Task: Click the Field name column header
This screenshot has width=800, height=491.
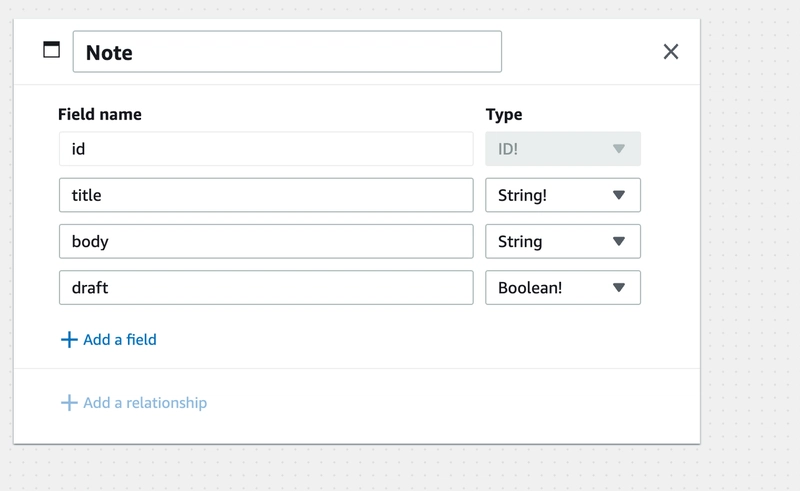Action: tap(100, 114)
